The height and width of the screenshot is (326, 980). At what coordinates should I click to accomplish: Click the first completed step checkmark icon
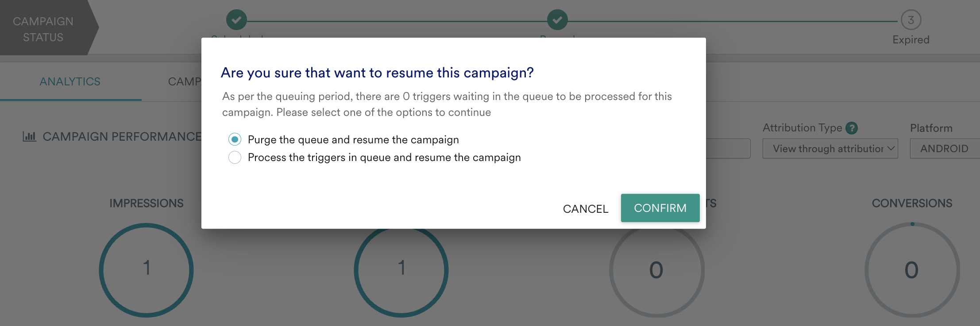pos(237,19)
